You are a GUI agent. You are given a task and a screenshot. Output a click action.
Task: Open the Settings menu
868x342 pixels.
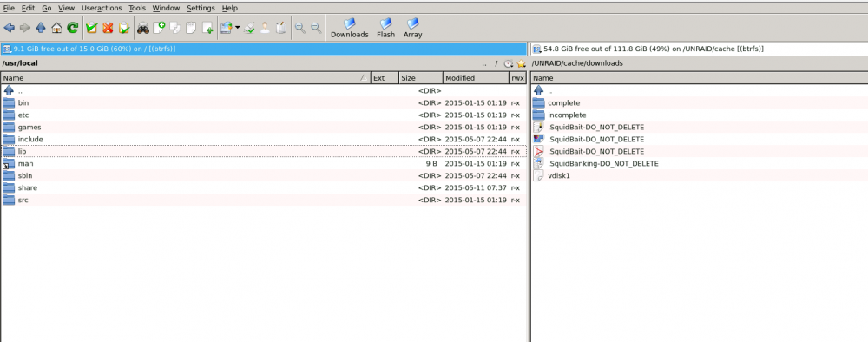pyautogui.click(x=201, y=8)
